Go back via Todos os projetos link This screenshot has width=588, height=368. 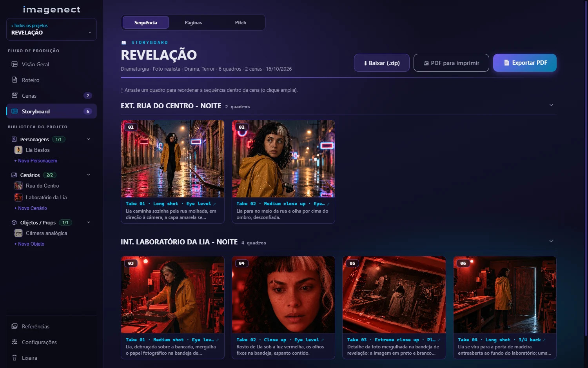click(30, 26)
